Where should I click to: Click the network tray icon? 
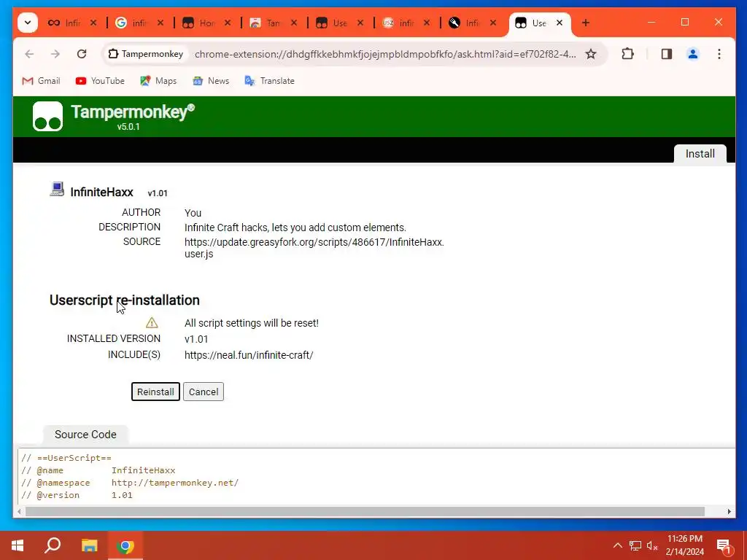635,545
